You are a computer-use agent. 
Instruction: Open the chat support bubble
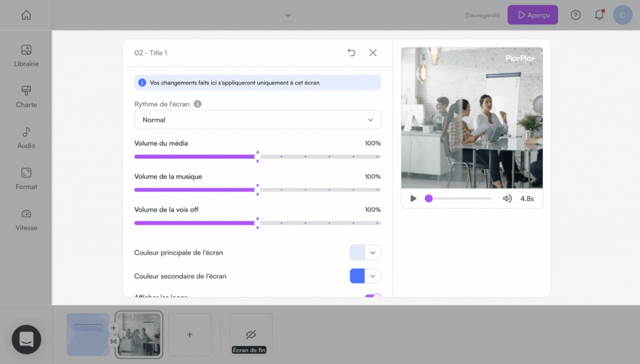point(26,339)
